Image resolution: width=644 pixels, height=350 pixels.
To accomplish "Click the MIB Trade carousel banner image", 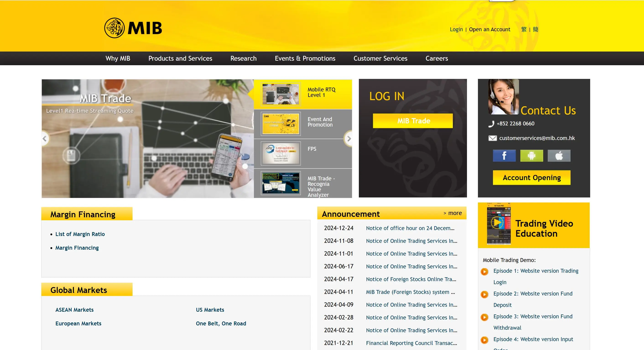I will point(148,139).
